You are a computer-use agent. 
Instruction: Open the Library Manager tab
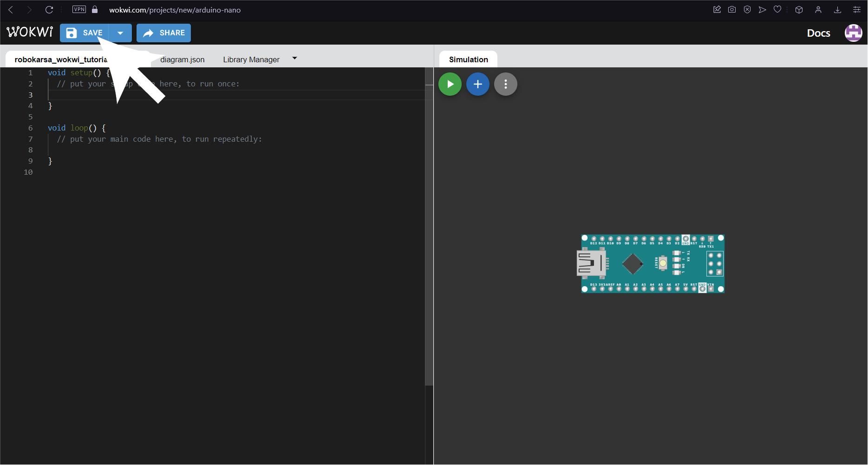click(251, 59)
